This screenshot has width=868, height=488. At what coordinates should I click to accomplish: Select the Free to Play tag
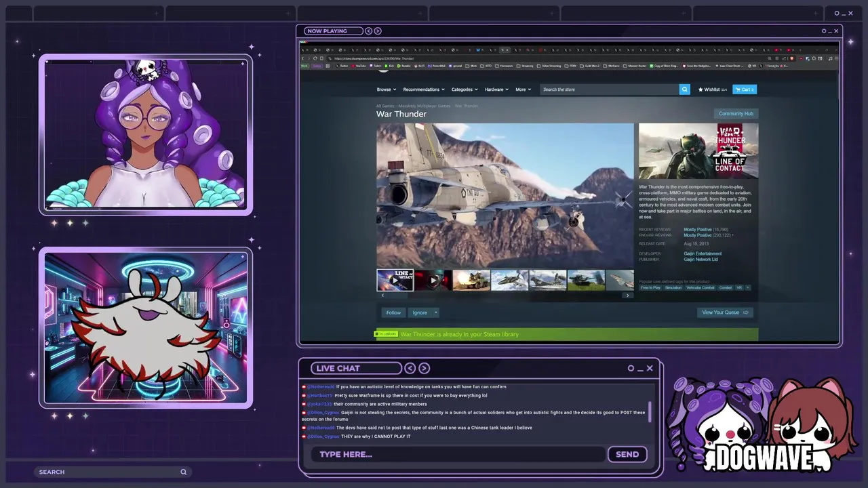tap(650, 287)
